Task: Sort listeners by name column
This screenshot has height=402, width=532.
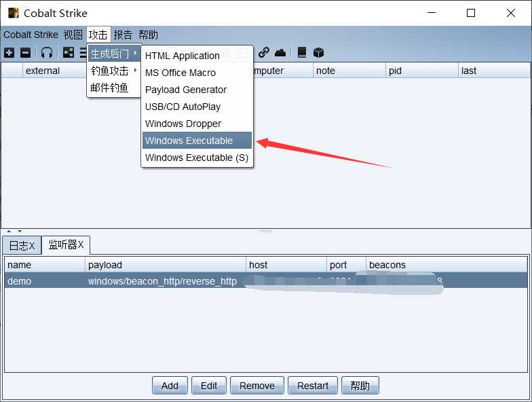Action: click(45, 265)
